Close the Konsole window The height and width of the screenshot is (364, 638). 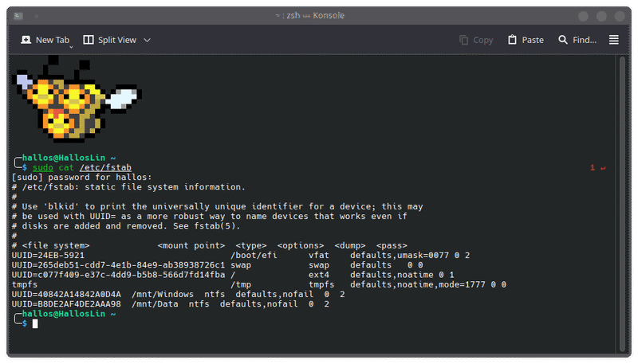point(620,15)
